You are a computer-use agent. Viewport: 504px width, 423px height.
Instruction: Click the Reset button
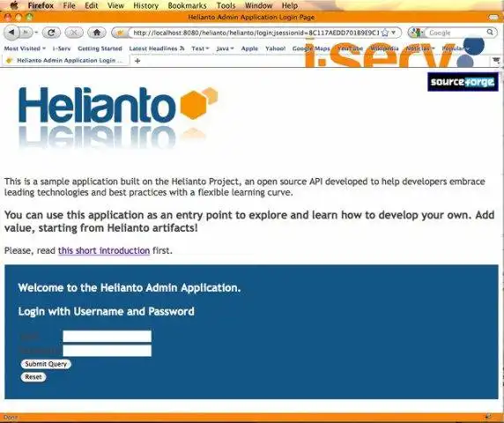(33, 376)
